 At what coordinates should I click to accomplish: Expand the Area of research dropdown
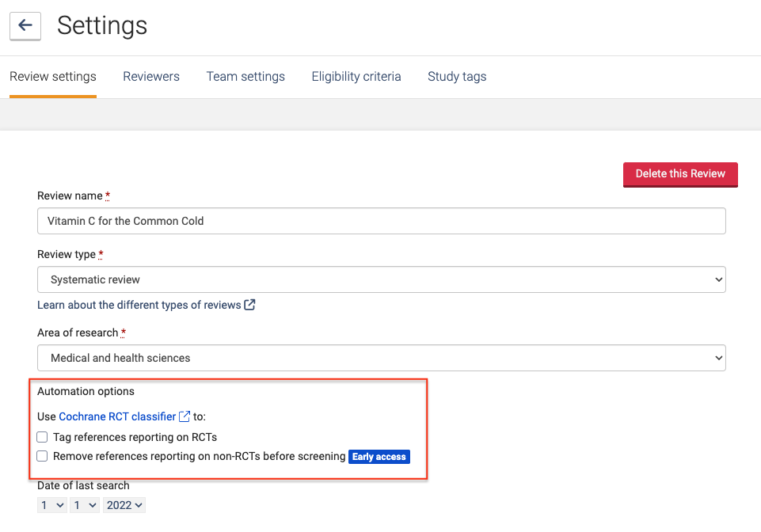click(x=381, y=358)
